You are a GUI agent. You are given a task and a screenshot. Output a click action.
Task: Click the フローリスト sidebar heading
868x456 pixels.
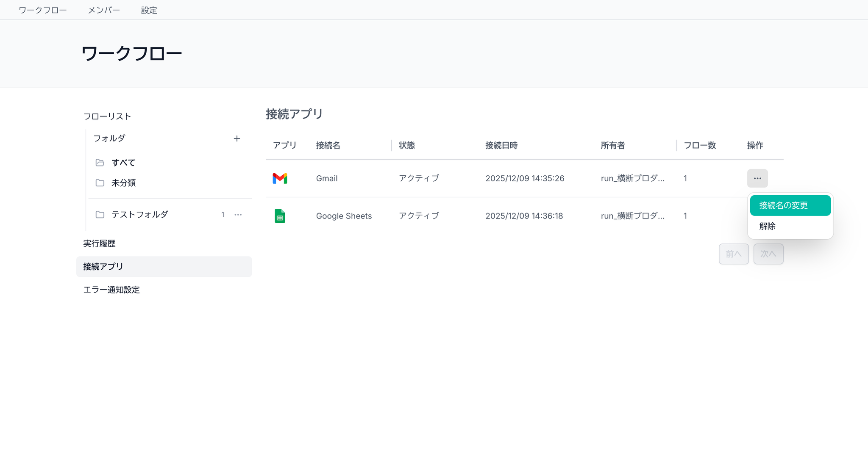pos(107,116)
